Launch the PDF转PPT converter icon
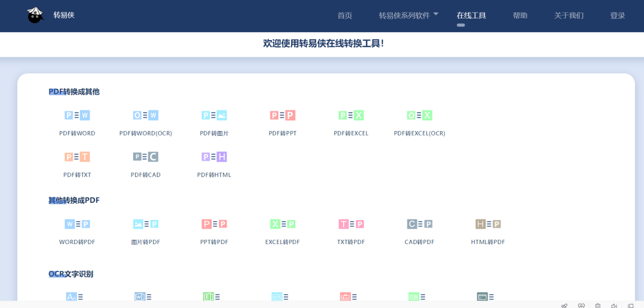 tap(282, 115)
